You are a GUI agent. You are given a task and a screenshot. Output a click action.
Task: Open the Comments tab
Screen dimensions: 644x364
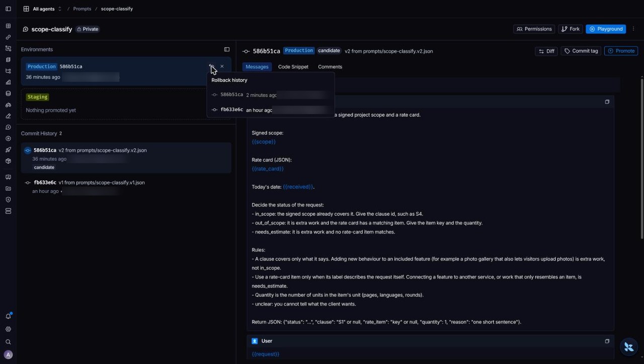pos(330,67)
